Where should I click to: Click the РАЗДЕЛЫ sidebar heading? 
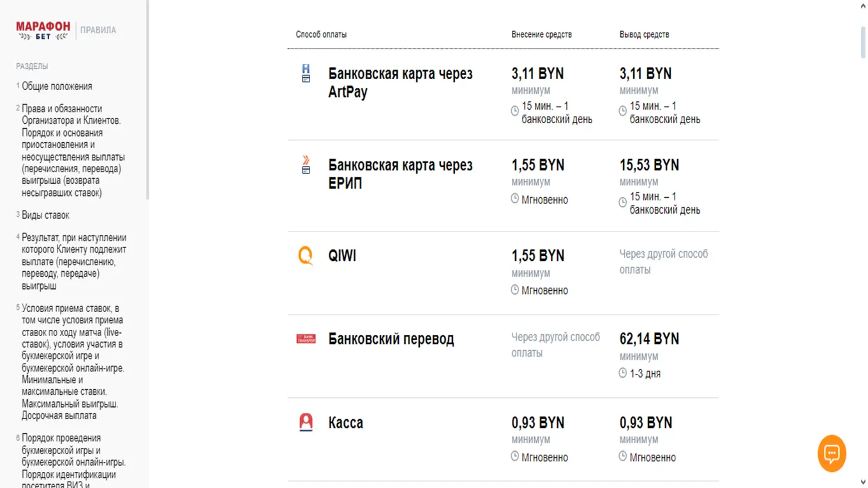(x=32, y=66)
